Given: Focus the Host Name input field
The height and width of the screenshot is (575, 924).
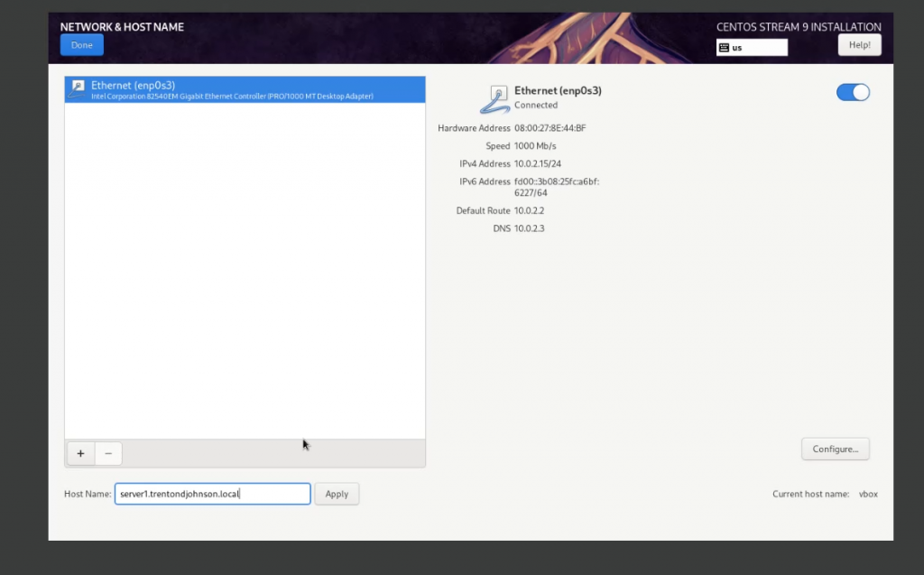Looking at the screenshot, I should coord(213,494).
